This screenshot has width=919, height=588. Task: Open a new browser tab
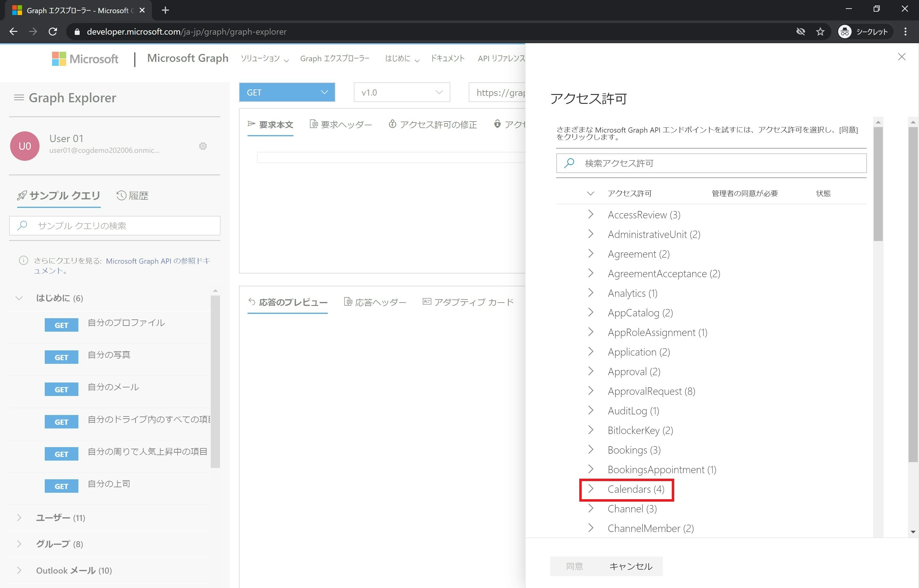[x=165, y=10]
